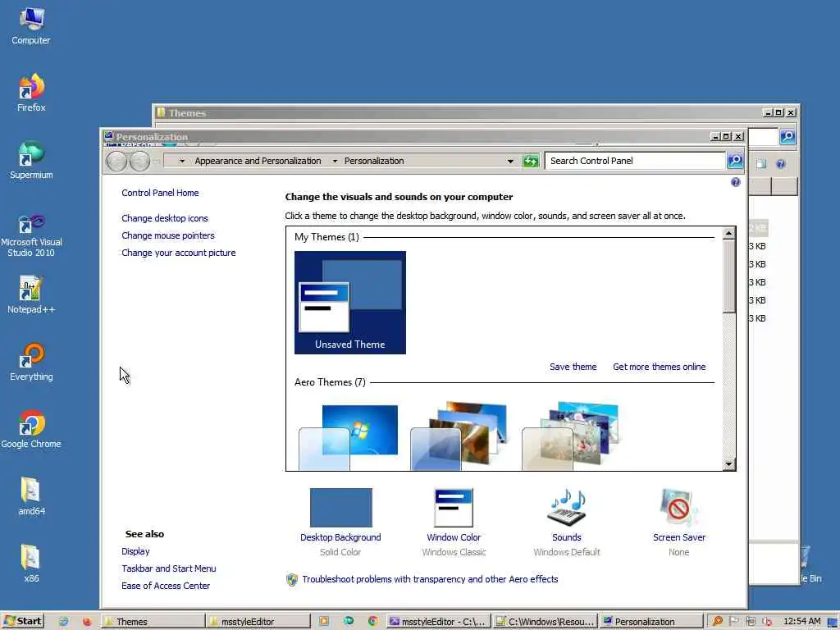Click the Desktop Background icon

coord(340,508)
